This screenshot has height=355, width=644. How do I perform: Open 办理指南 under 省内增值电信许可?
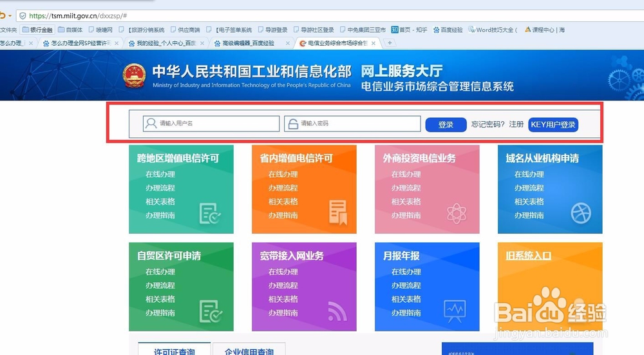[x=283, y=215]
